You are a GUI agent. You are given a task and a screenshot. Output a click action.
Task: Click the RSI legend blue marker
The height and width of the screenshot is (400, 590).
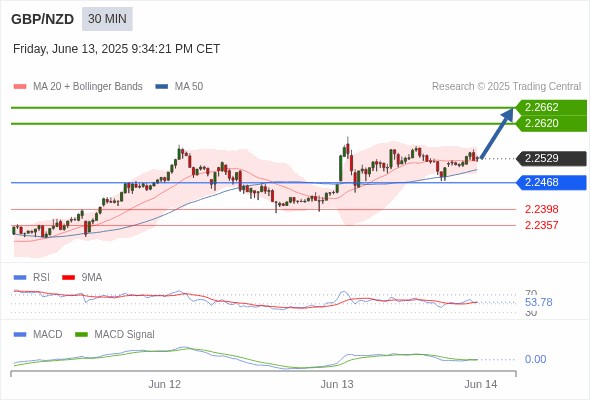[x=20, y=278]
